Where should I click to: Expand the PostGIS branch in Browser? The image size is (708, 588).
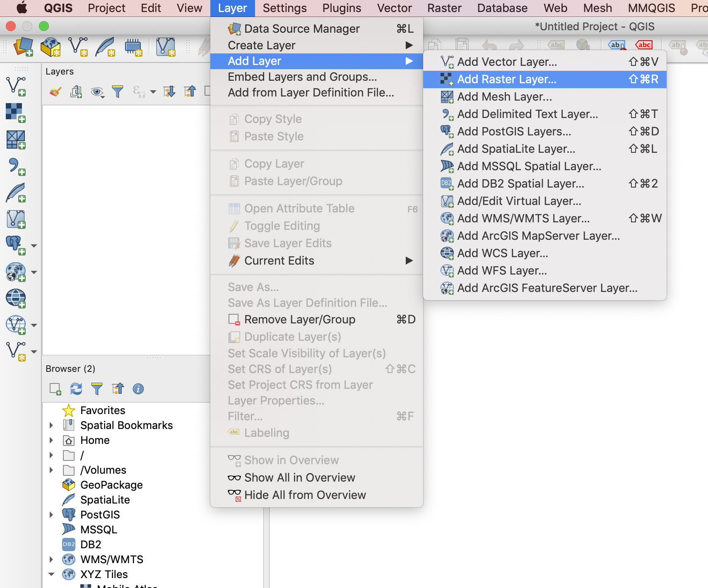(51, 514)
